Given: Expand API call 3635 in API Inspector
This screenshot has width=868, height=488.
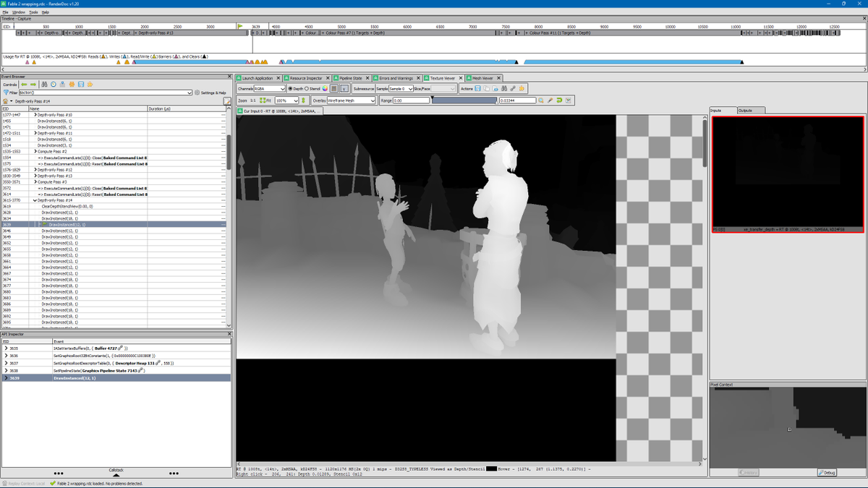Looking at the screenshot, I should 6,348.
